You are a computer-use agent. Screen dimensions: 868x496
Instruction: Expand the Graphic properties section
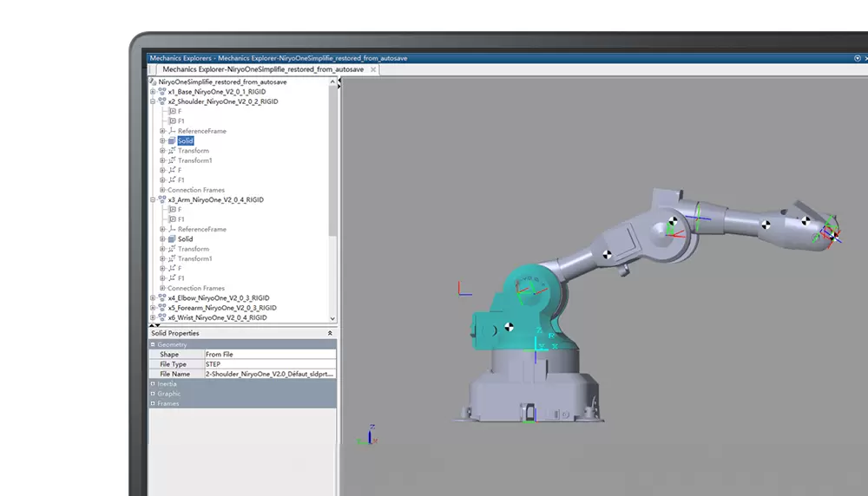[x=154, y=394]
